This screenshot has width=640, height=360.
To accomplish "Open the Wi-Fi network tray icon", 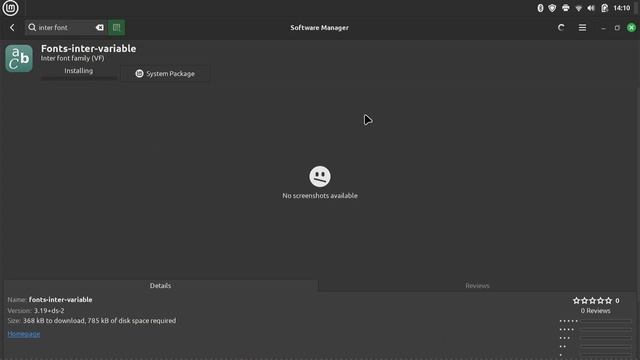I will (578, 8).
